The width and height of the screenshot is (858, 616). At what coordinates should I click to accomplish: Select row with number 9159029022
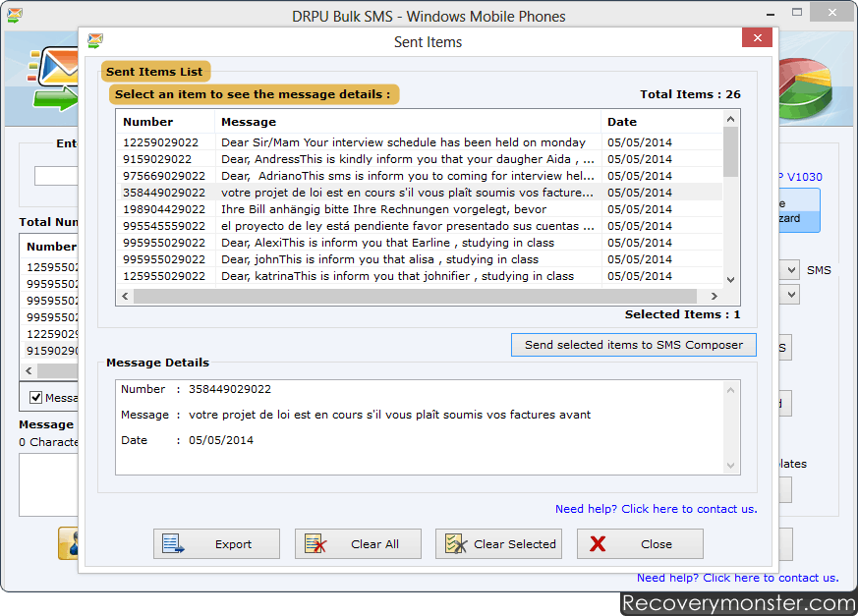click(419, 159)
